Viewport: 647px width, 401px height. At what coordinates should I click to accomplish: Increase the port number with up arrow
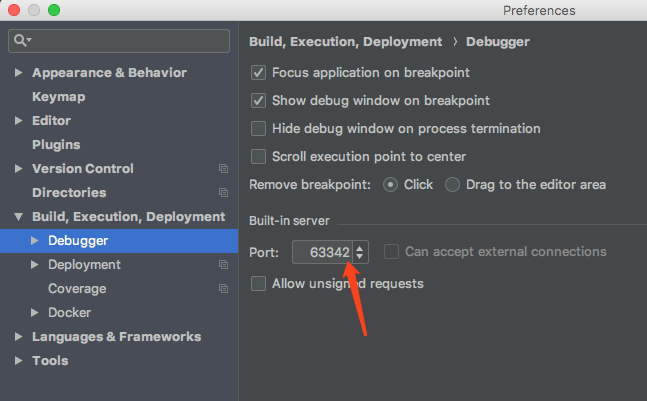coord(360,247)
